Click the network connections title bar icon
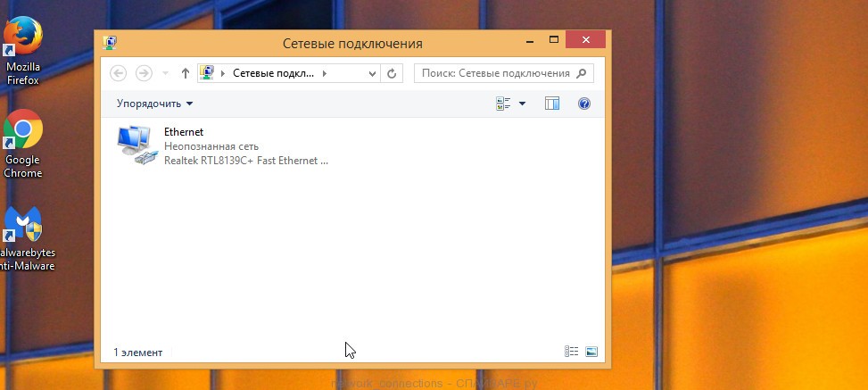The height and width of the screenshot is (390, 868). coord(110,43)
